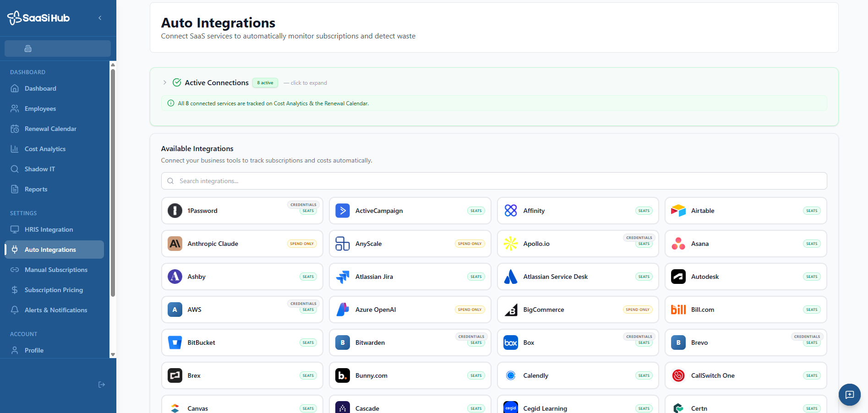Open the AWS integration card
Screen dimensions: 868x413
coord(242,310)
